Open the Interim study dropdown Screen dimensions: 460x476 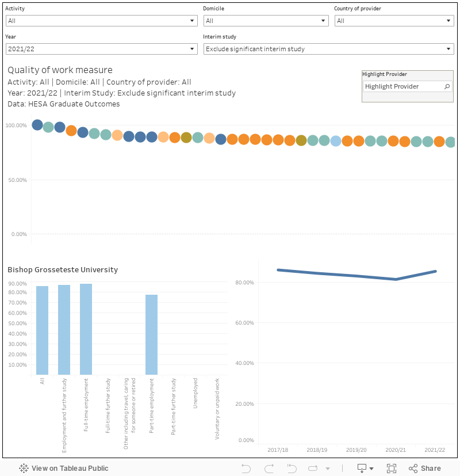449,49
